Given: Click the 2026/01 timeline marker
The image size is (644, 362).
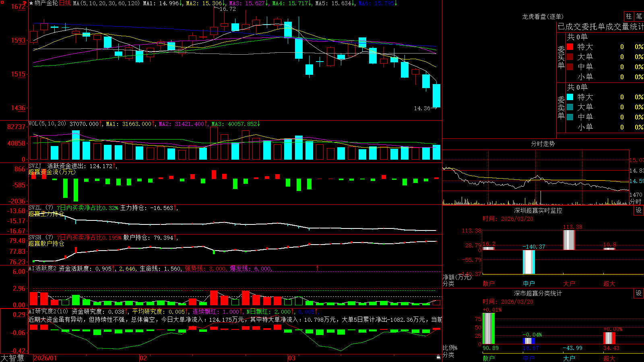Looking at the screenshot, I should click(x=45, y=358).
